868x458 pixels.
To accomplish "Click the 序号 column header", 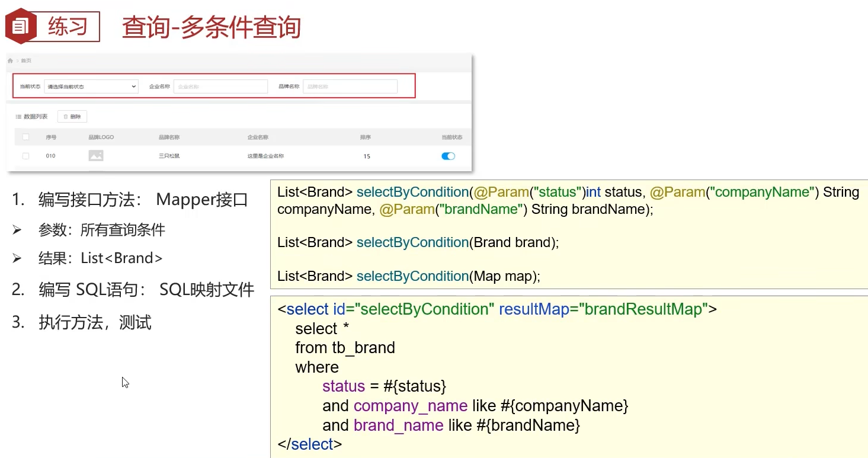I will [51, 137].
